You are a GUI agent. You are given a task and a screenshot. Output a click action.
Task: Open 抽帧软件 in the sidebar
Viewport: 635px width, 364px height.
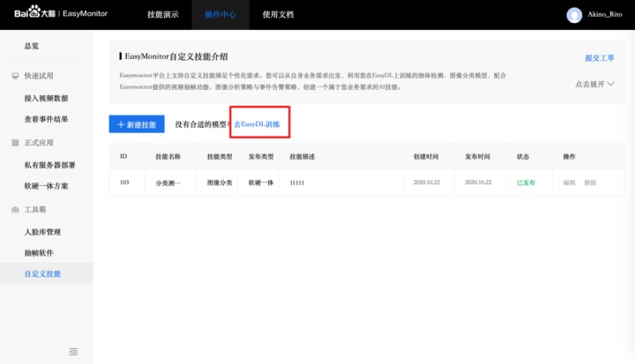click(39, 253)
